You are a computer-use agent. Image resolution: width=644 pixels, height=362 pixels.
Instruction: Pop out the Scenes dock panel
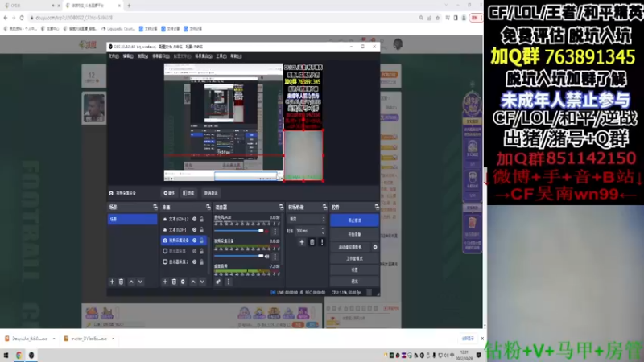(155, 207)
